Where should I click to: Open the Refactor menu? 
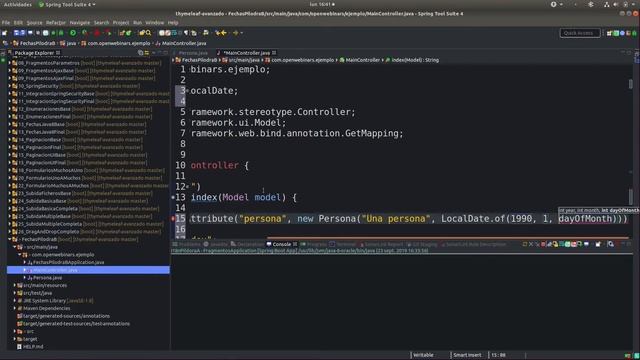click(56, 22)
